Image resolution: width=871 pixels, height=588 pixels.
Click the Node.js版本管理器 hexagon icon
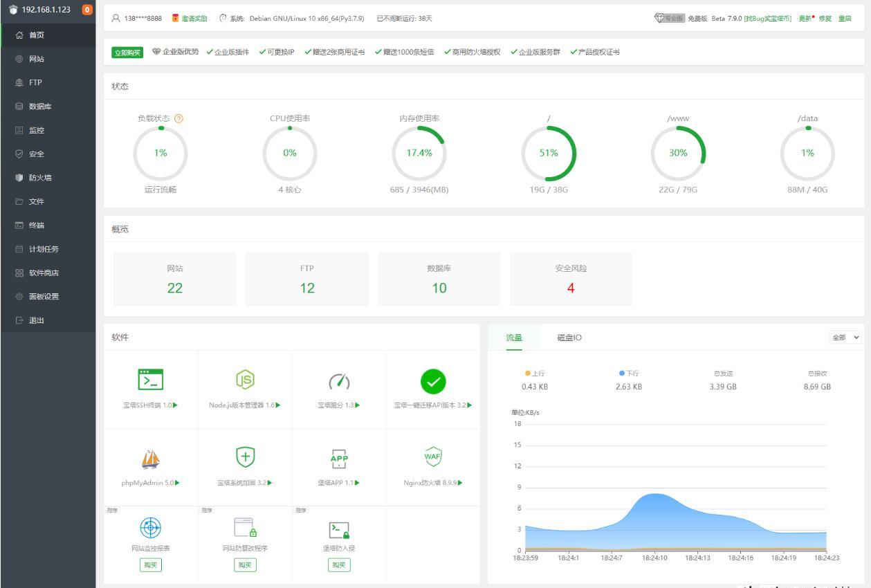(x=245, y=380)
